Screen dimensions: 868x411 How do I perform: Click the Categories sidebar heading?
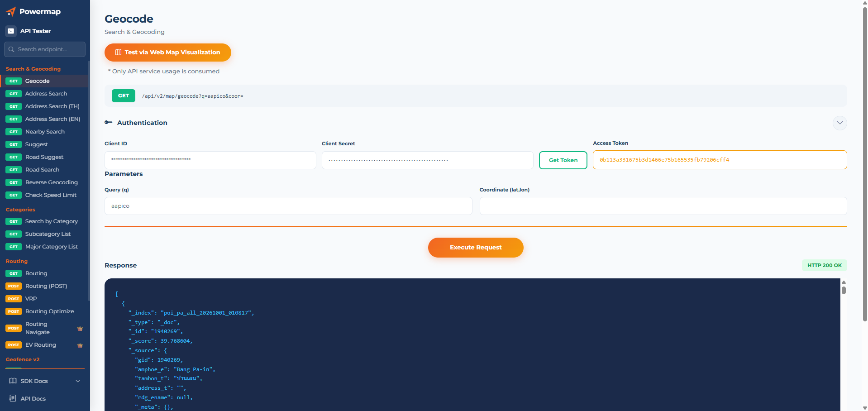20,210
